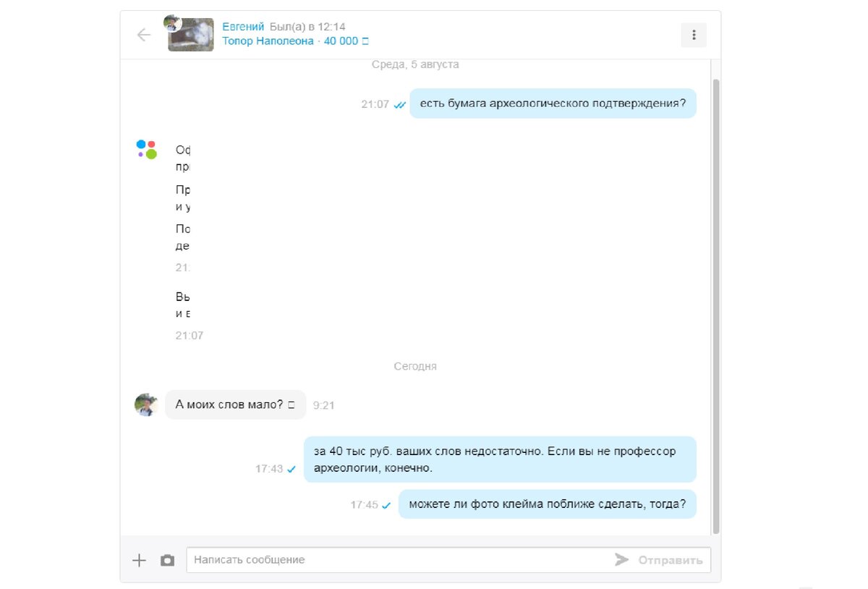Screen dimensions: 868x589
Task: Click the paper plane send icon
Action: click(621, 559)
